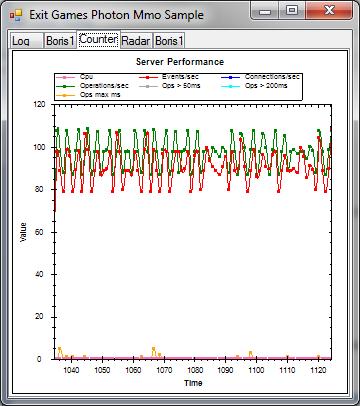Click the red Events/sec legend marker
Viewport: 360px width, 406px height.
pyautogui.click(x=148, y=77)
